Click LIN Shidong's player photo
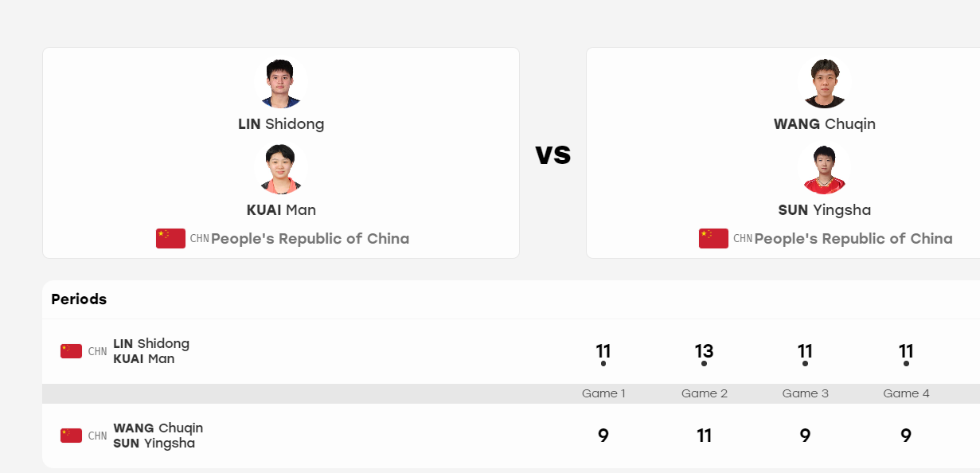The image size is (980, 473). 281,84
